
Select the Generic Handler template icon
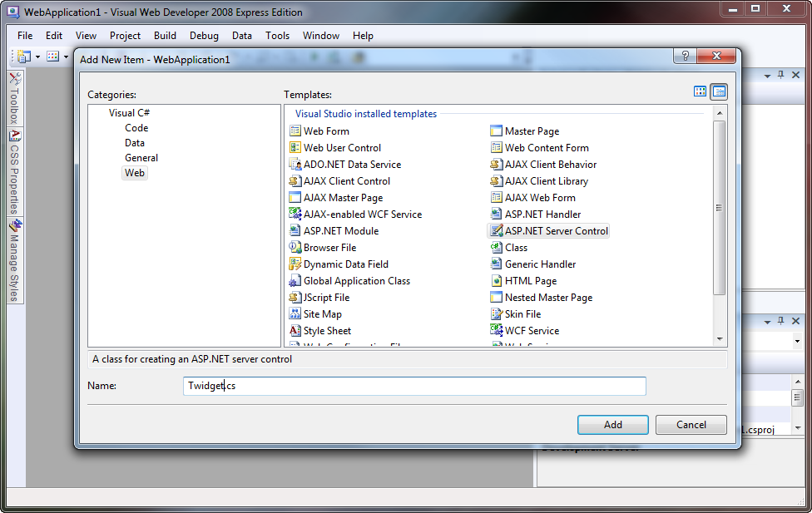(496, 264)
